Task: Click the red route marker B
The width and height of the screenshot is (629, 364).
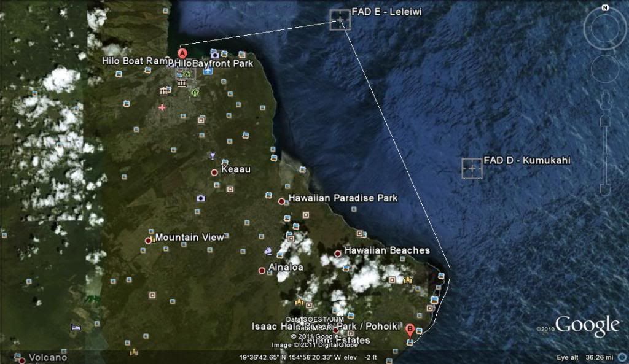Action: click(x=410, y=331)
